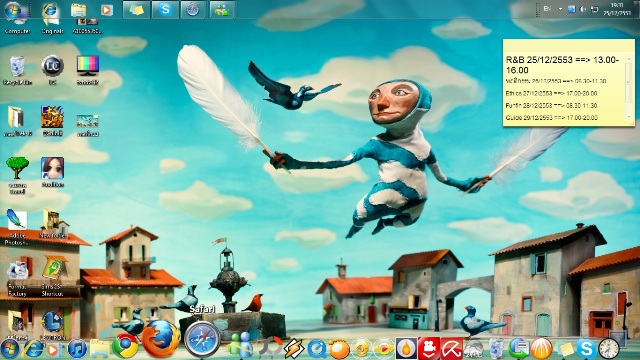Open Media Player pinned in top taskbar
Viewport: 640px width, 360px height.
tap(107, 9)
